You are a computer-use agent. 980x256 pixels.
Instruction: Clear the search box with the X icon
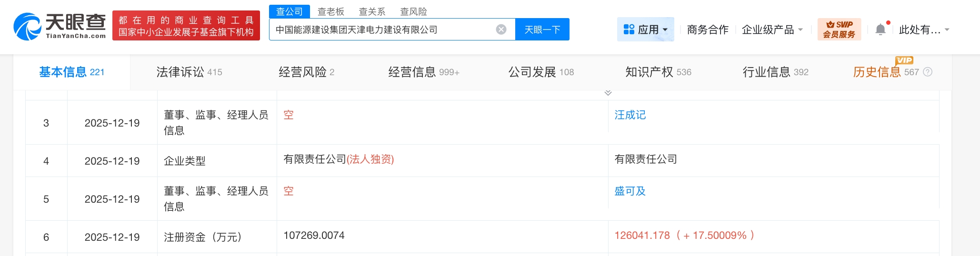point(501,30)
